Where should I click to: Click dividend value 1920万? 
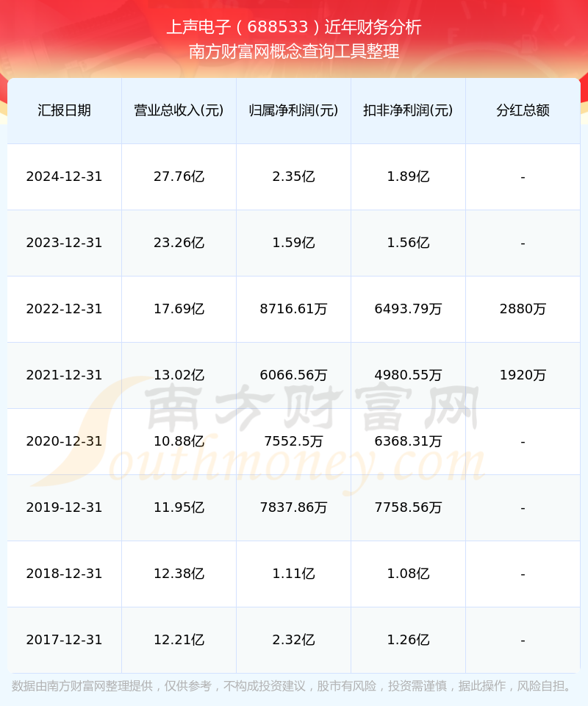(x=523, y=375)
